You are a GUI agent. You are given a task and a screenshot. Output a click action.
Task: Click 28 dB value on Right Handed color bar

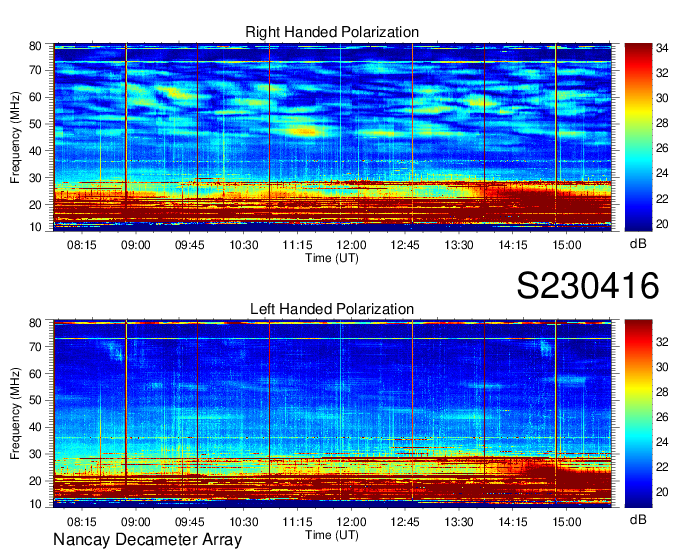point(662,124)
